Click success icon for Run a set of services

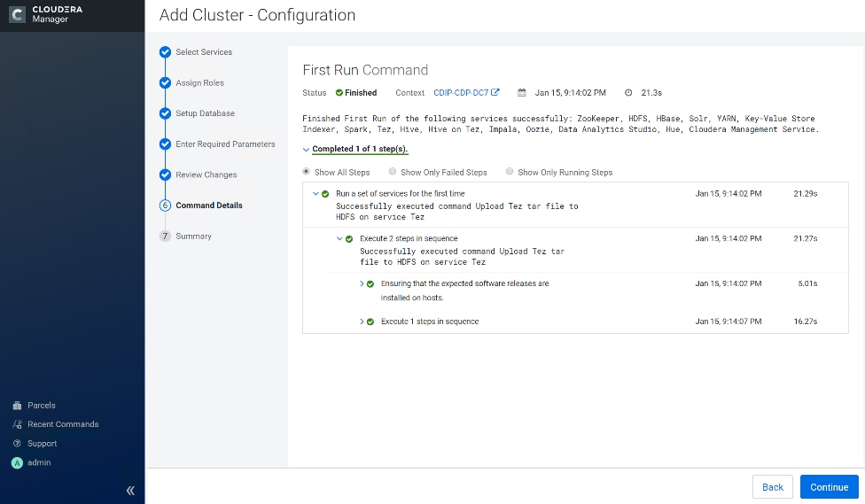coord(325,194)
